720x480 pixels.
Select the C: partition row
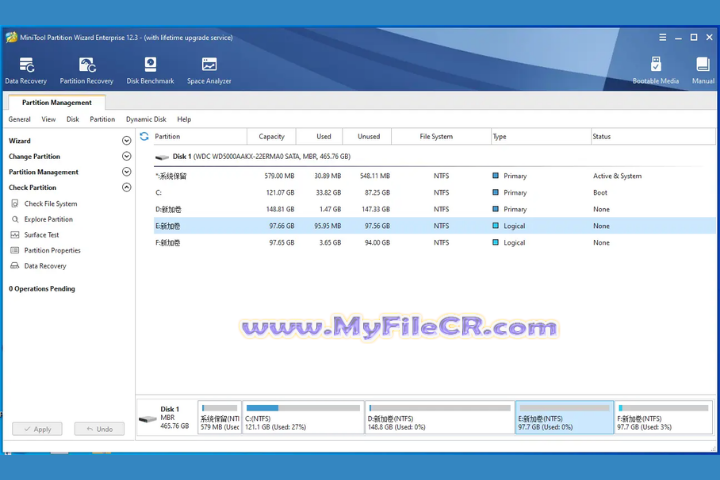click(434, 192)
